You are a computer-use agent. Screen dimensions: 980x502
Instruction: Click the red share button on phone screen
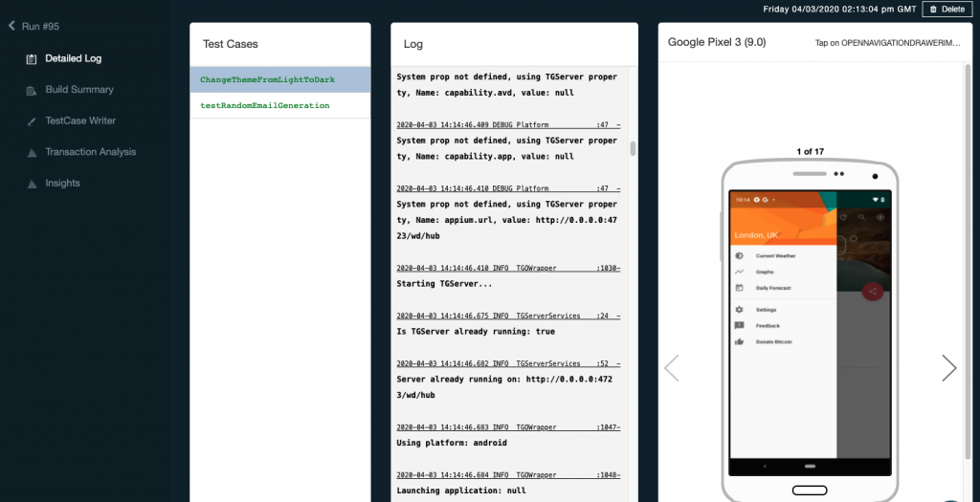[871, 292]
